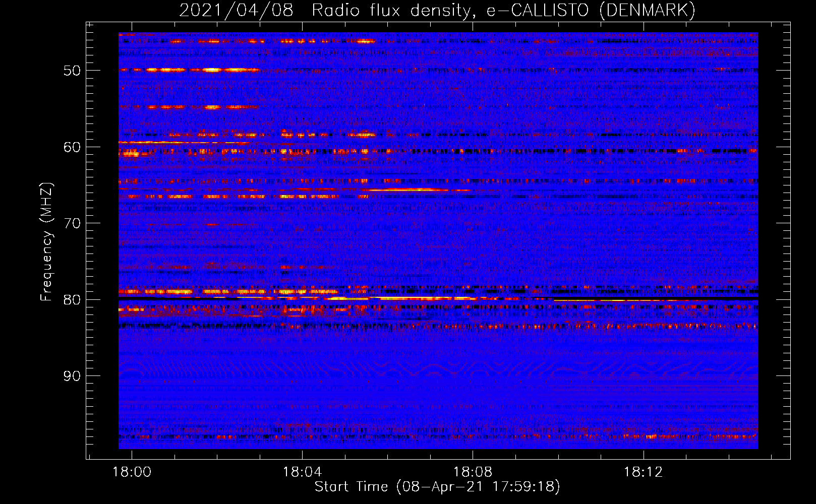Click the 60 frequency tick label
This screenshot has width=816, height=504.
pyautogui.click(x=72, y=147)
